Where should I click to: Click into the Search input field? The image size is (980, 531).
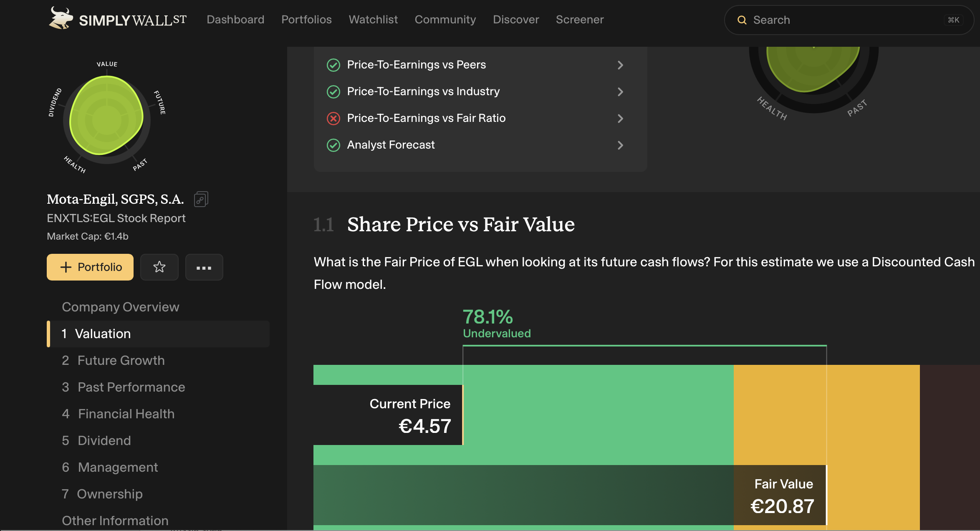[849, 20]
